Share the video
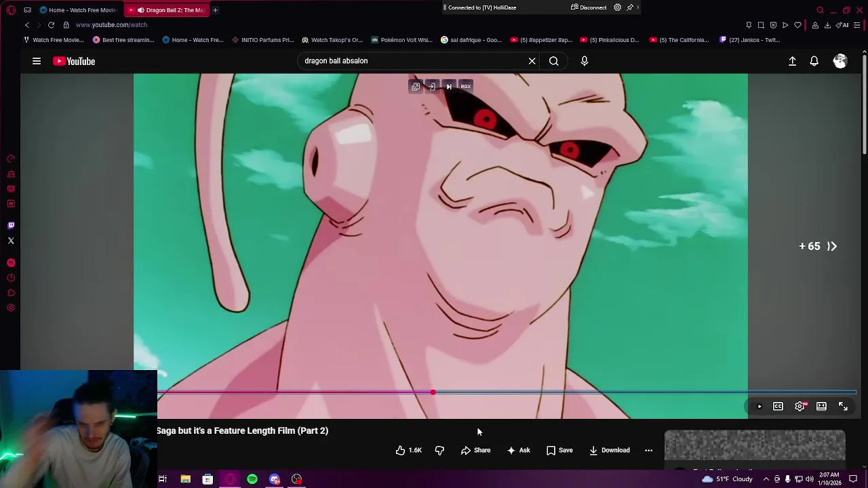The height and width of the screenshot is (488, 868). pyautogui.click(x=475, y=450)
